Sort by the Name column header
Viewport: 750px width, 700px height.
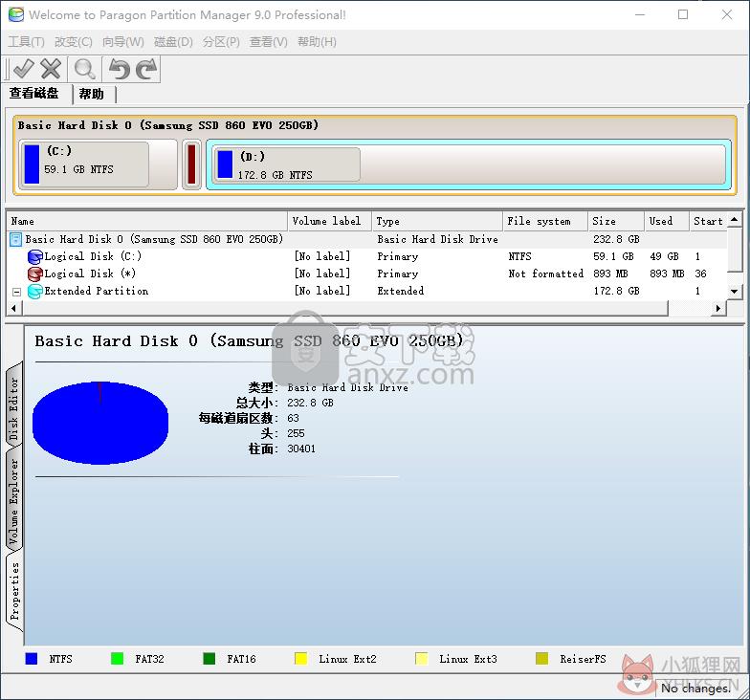pos(147,221)
